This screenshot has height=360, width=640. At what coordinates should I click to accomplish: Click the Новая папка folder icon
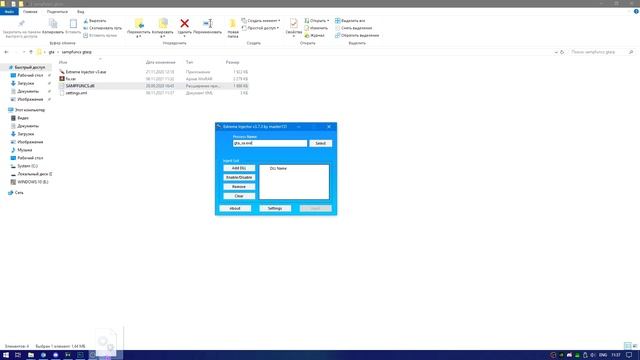coord(233,23)
